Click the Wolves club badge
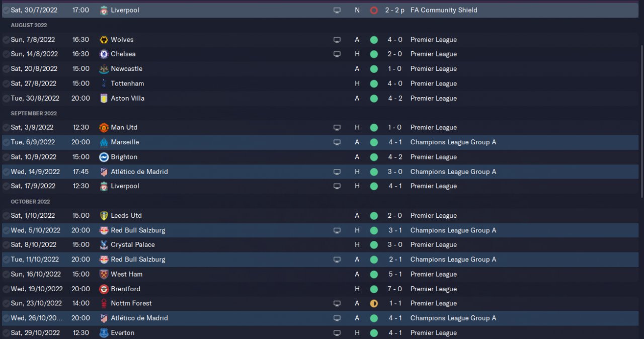This screenshot has height=339, width=644. coord(104,40)
